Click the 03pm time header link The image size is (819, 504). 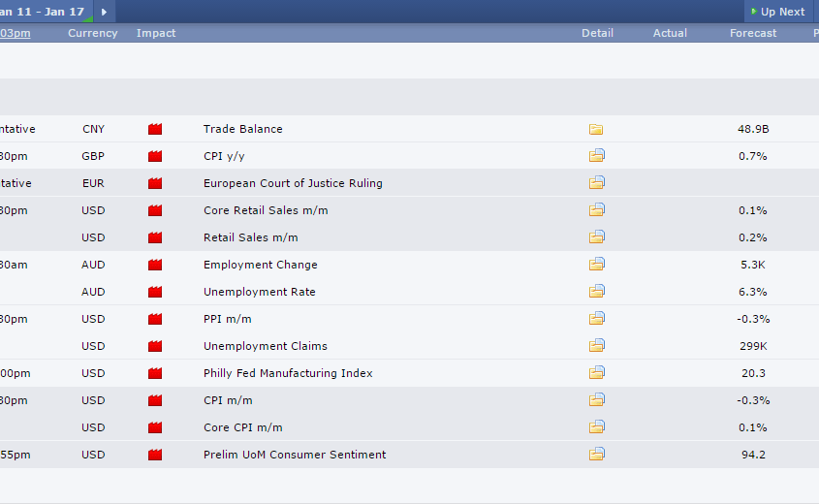click(x=15, y=33)
